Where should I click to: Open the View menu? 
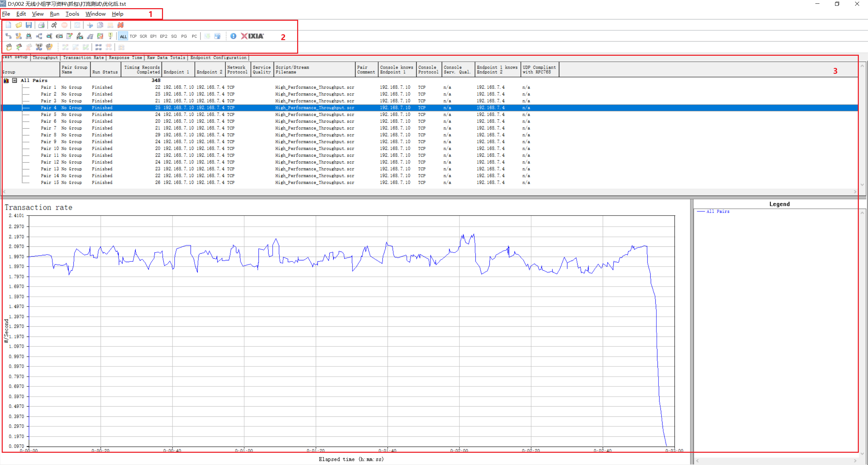click(x=38, y=14)
